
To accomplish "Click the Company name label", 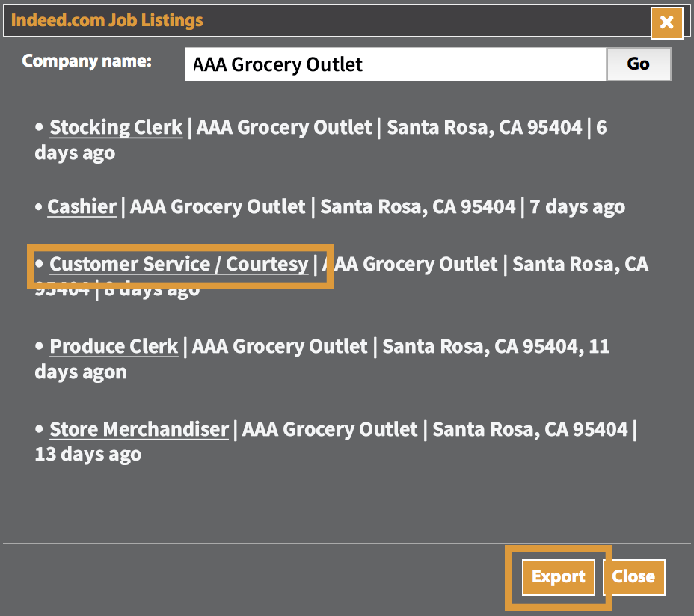I will [87, 61].
